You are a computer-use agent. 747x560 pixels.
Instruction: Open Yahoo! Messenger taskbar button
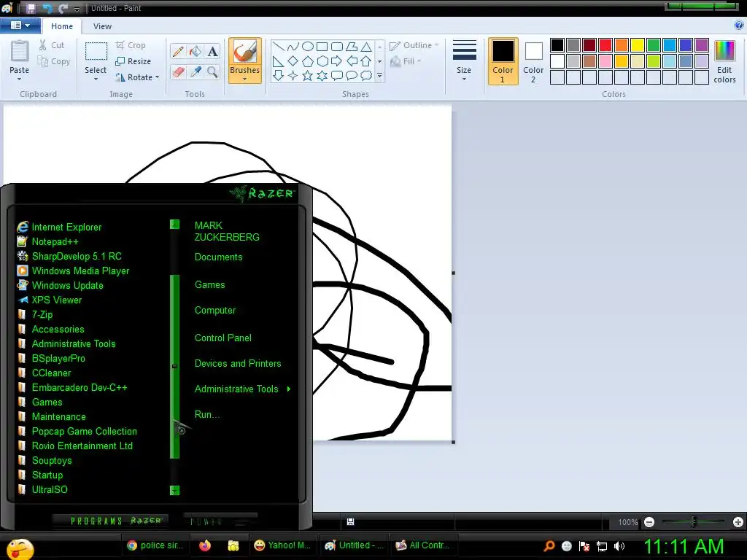pos(282,545)
